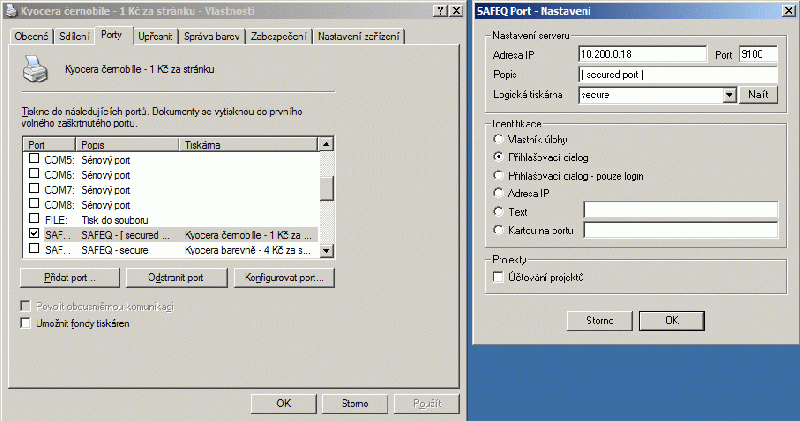800x421 pixels.
Task: Click the Port number field 9100
Action: pyautogui.click(x=758, y=54)
